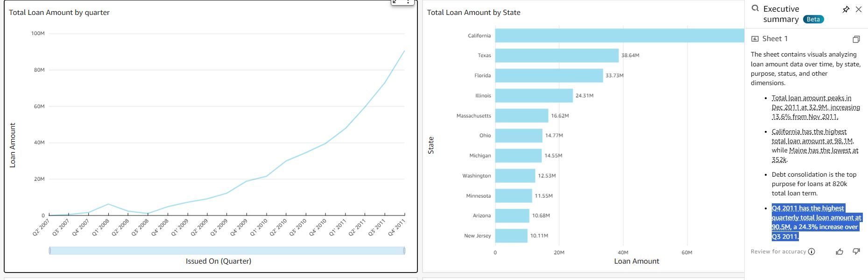The image size is (868, 280).
Task: Click the Total Loan Amount by quarter title
Action: (59, 13)
